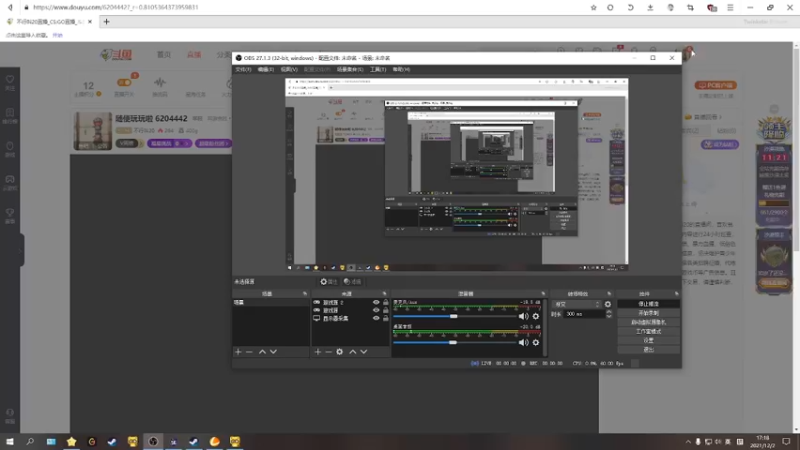Remove the selected source with Sources minus icon

coord(329,352)
